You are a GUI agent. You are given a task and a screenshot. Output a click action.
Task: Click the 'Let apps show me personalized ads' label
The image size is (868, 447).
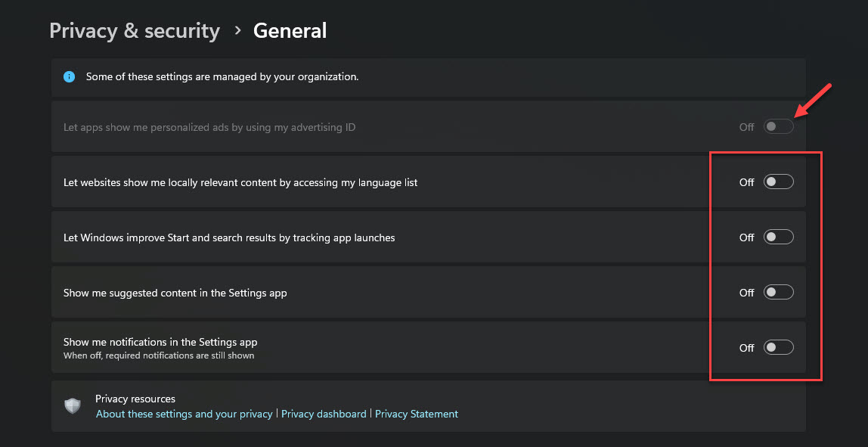coord(209,127)
